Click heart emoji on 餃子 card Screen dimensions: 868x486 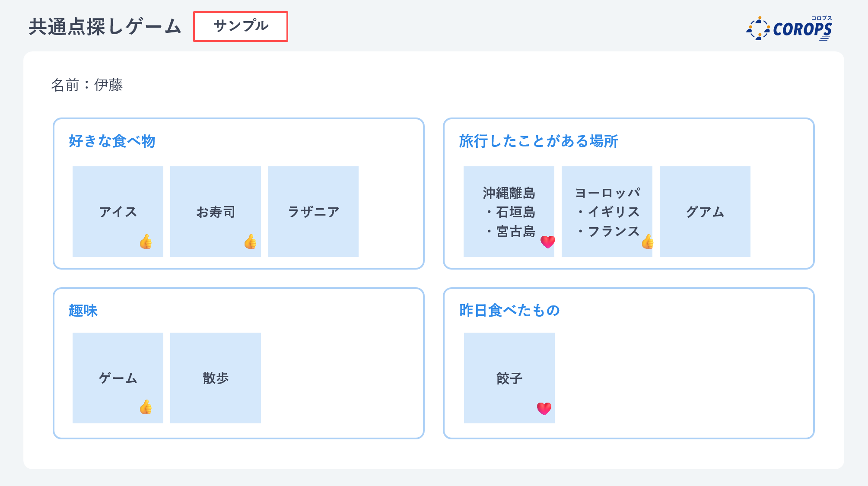544,408
